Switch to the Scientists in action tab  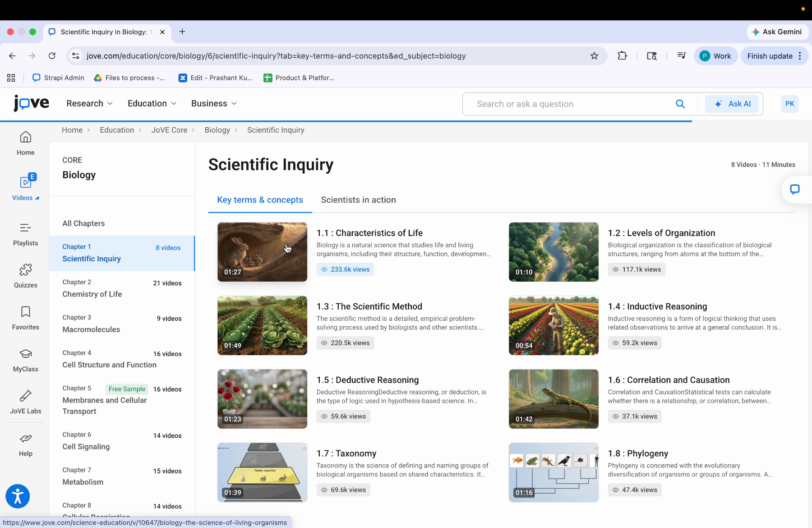pos(358,200)
